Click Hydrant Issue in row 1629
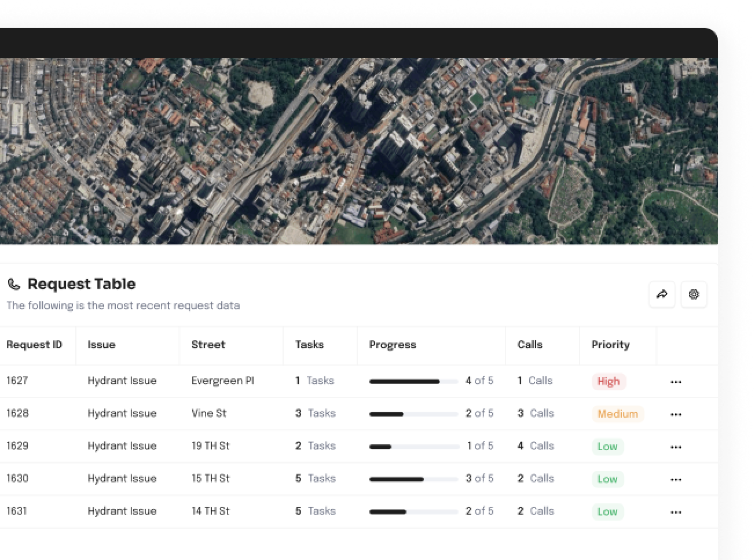 coord(122,446)
